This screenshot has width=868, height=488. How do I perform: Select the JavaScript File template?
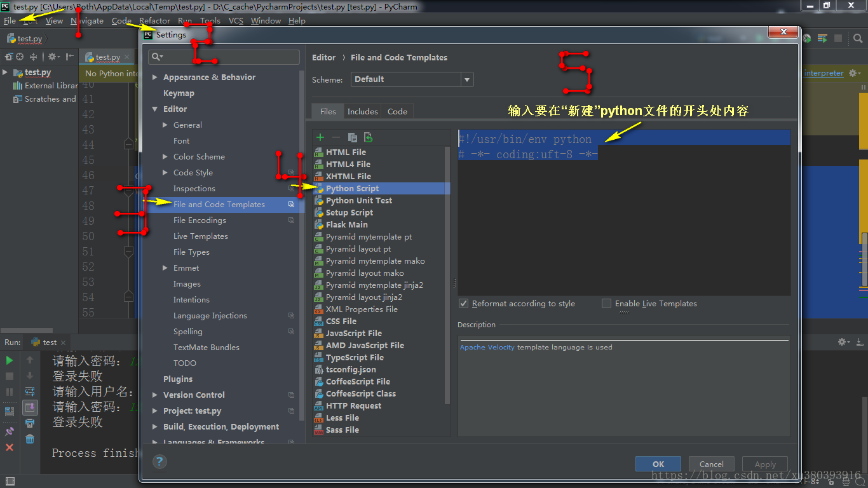click(353, 333)
